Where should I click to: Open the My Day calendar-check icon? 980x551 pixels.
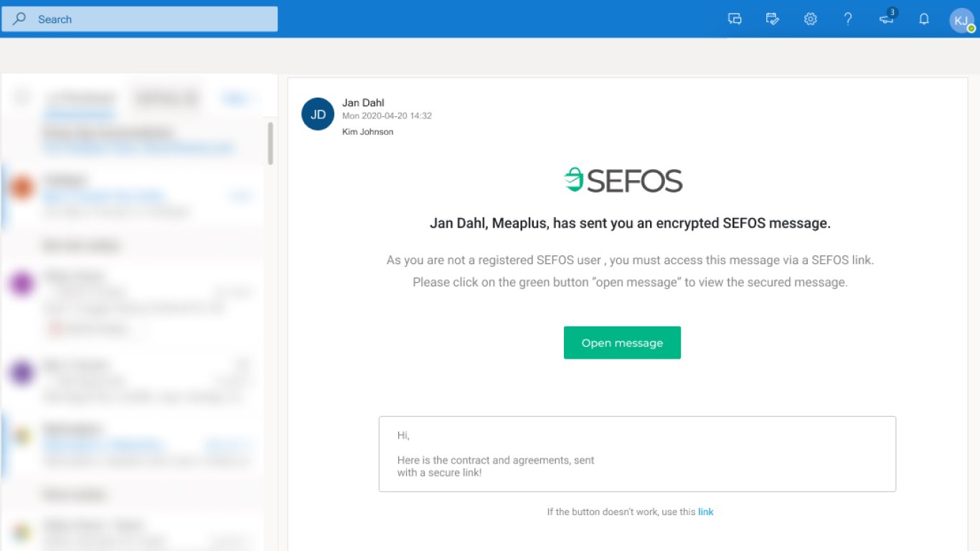[x=773, y=19]
